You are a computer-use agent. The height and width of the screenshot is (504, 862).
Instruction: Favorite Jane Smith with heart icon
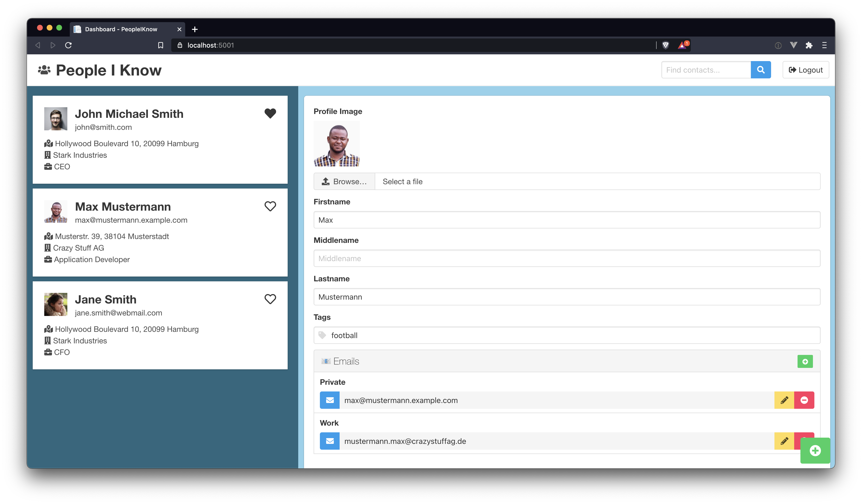[270, 299]
